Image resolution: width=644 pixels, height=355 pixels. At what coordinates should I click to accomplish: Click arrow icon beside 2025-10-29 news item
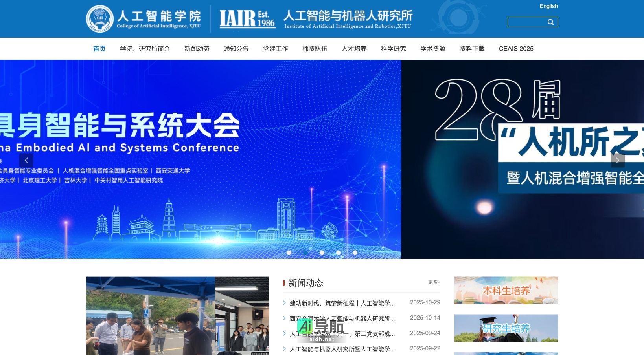285,303
